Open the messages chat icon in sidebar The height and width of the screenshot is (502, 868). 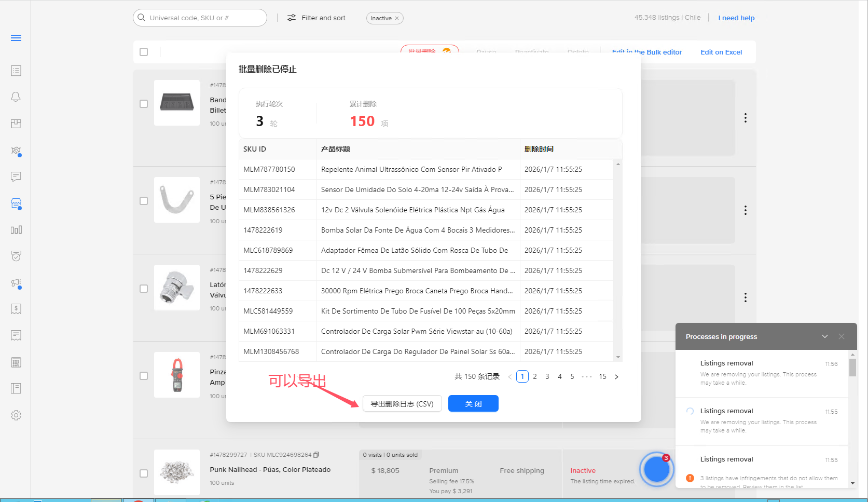[16, 177]
